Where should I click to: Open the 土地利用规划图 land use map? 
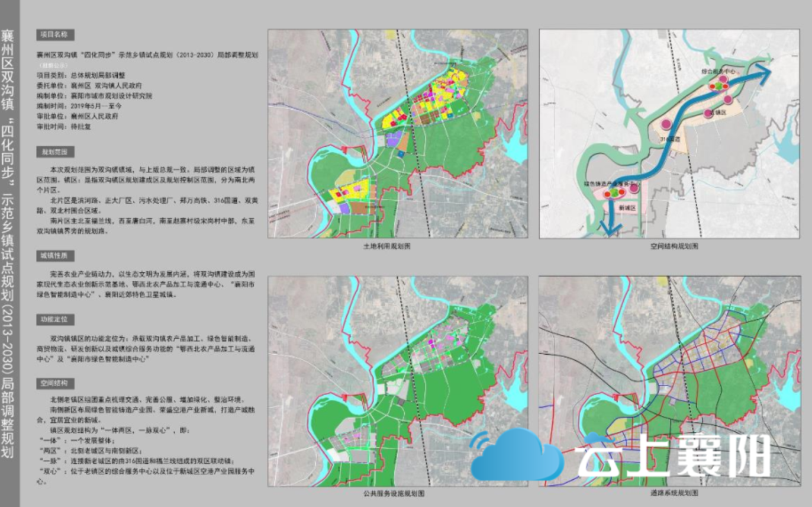398,134
